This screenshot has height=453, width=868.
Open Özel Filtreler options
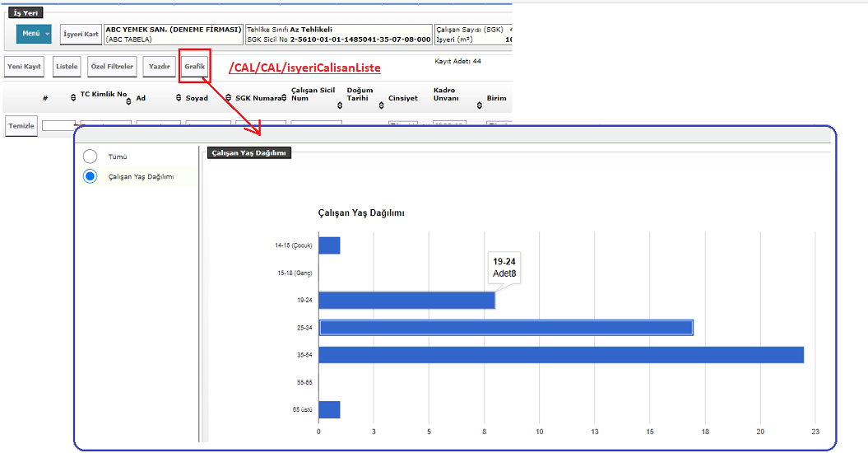(x=110, y=67)
